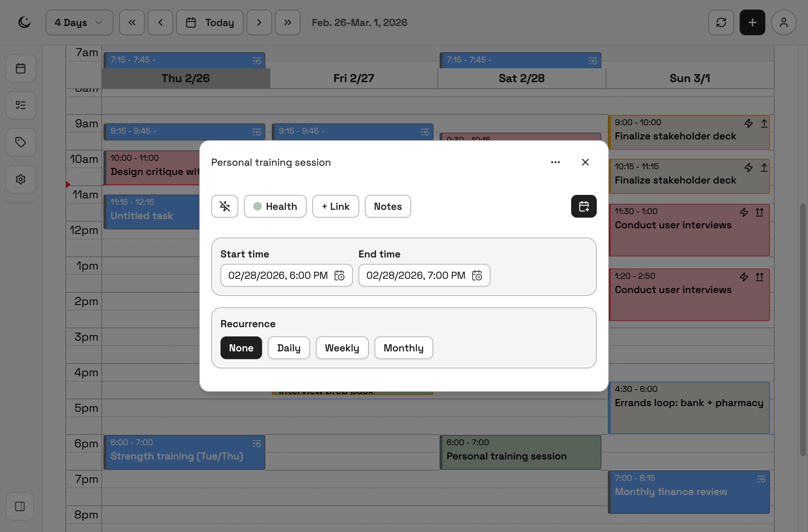
Task: Open the user profile icon
Action: tap(783, 22)
